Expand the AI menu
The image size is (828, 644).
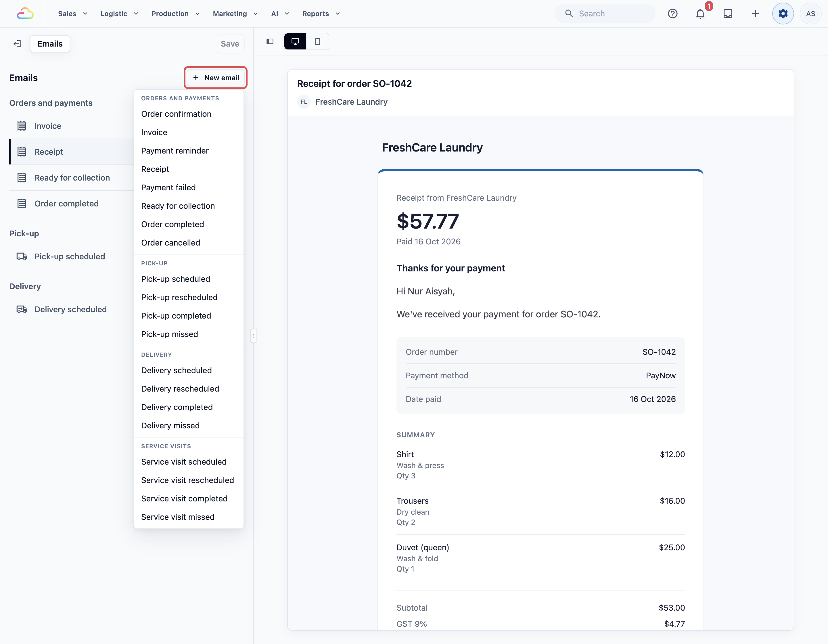(280, 14)
